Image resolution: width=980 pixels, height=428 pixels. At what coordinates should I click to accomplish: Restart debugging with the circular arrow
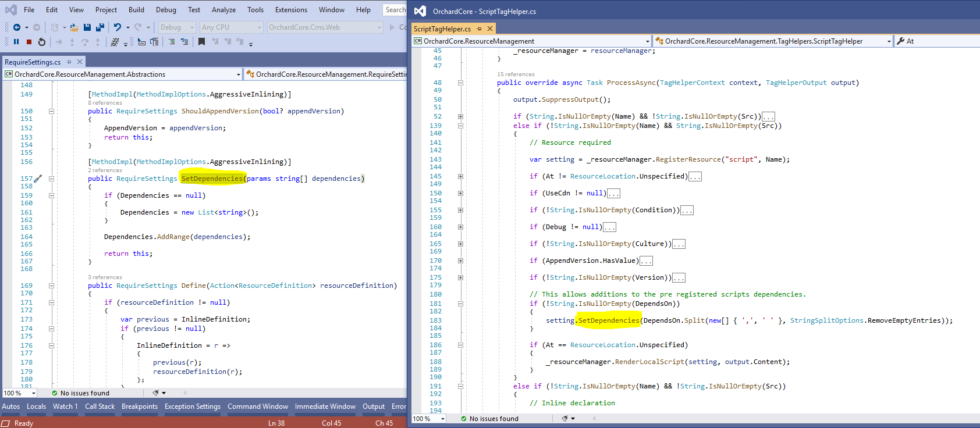41,42
